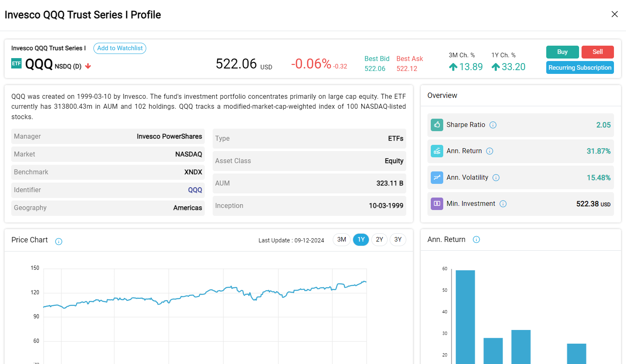
Task: Click the Ann. Return value 31.87%
Action: coord(599,151)
